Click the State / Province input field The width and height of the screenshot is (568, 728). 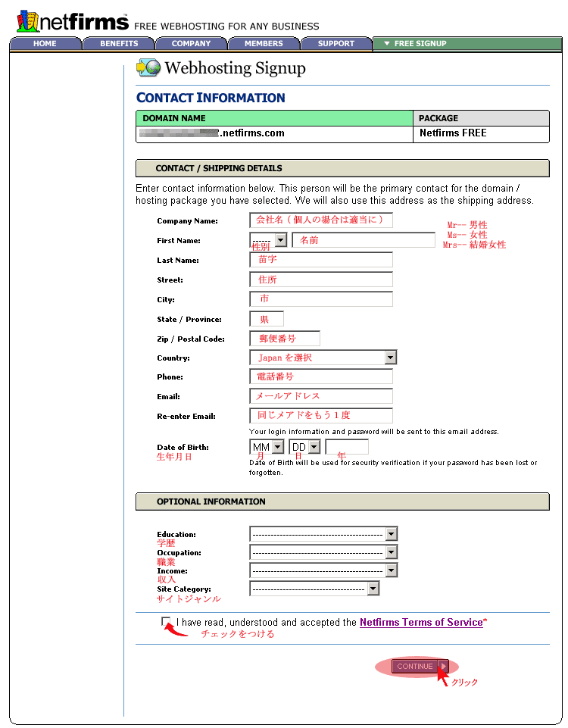click(267, 319)
